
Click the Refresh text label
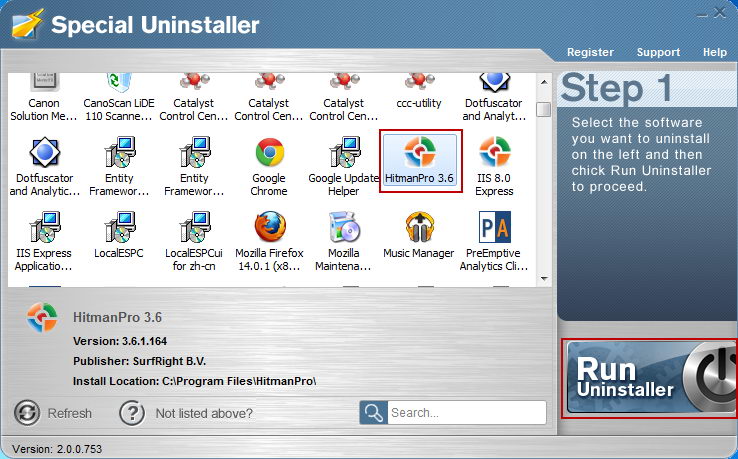(x=70, y=413)
